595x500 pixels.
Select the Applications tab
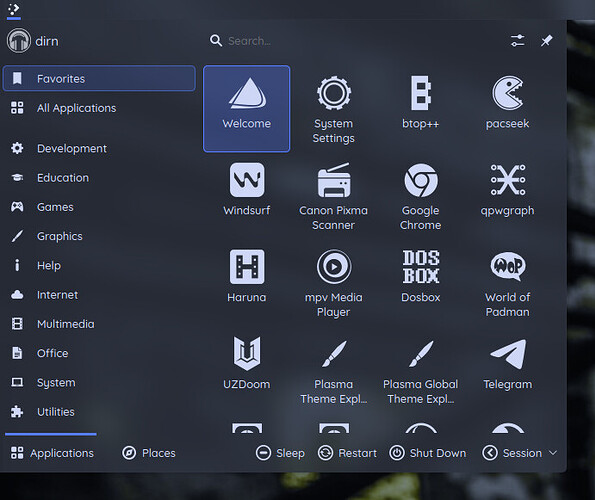pos(52,453)
